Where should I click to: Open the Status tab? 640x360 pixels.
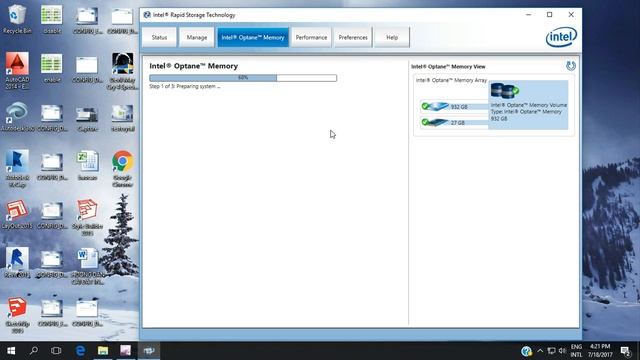point(159,37)
